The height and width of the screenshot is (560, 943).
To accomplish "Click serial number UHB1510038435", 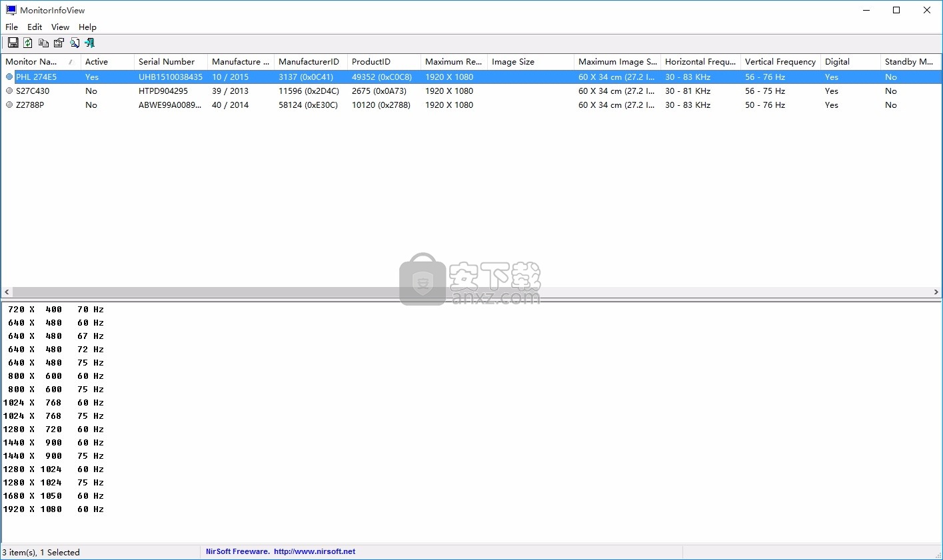I will point(171,77).
